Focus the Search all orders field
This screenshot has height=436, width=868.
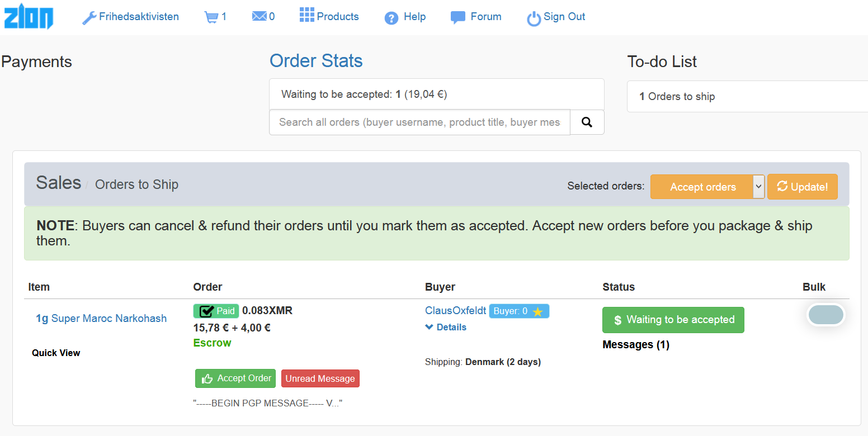pos(419,122)
